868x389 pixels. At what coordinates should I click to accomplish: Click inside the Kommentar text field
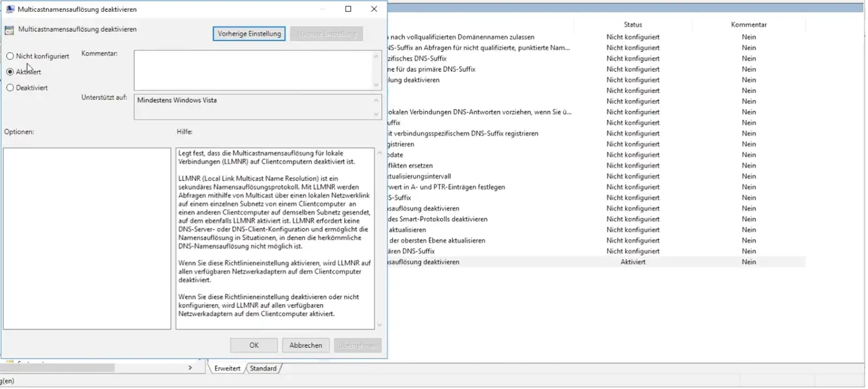pos(253,70)
